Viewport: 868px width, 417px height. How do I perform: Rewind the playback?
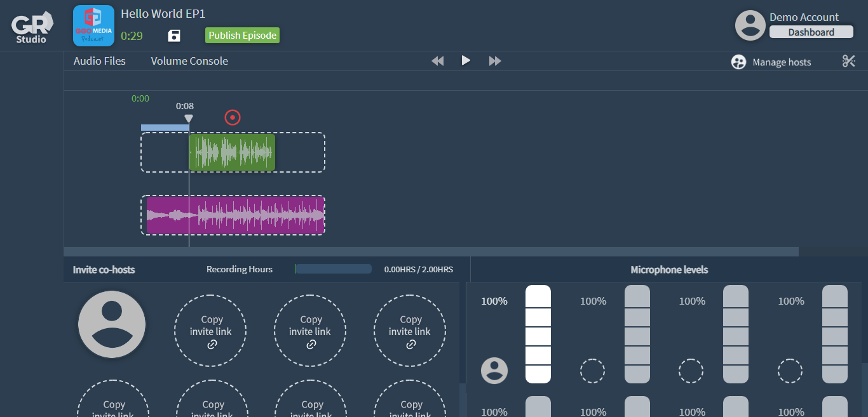coord(437,60)
